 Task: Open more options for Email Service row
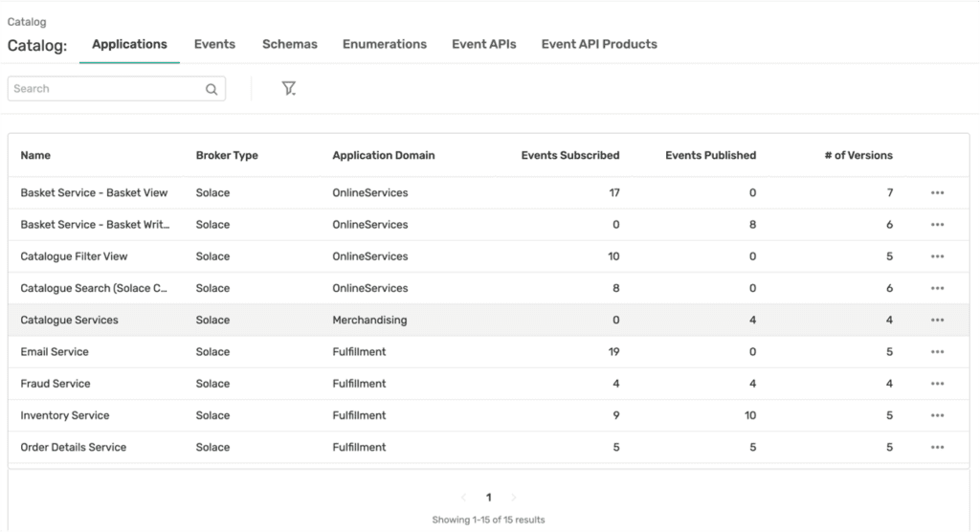937,352
